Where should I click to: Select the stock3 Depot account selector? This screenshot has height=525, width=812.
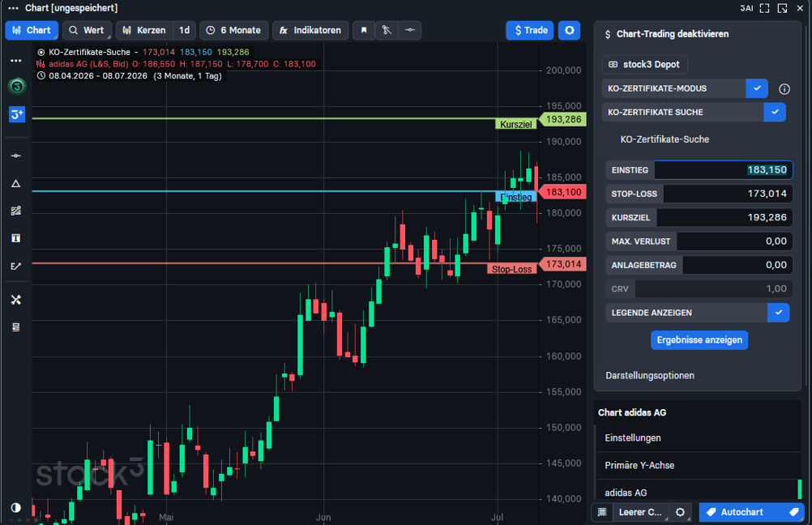pyautogui.click(x=644, y=65)
